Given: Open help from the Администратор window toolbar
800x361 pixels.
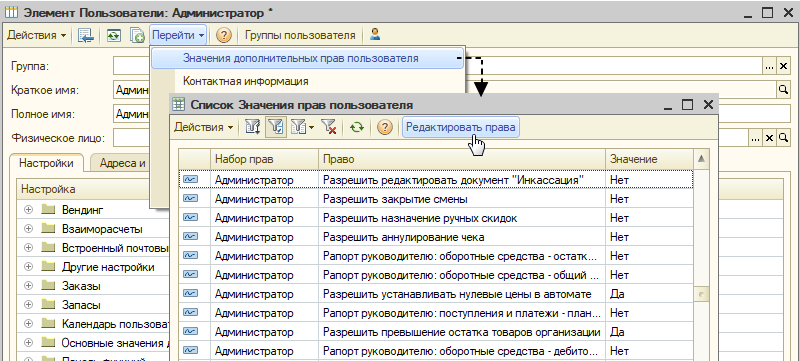Looking at the screenshot, I should pos(224,35).
